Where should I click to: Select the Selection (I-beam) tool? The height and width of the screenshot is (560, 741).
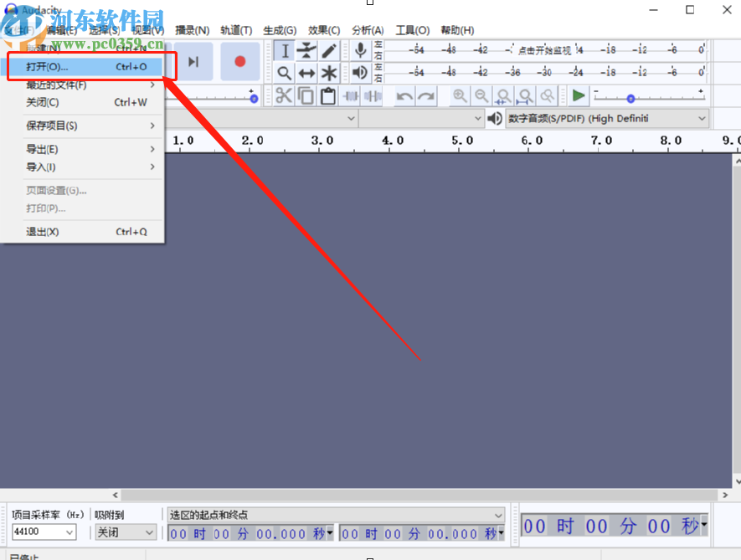(285, 50)
